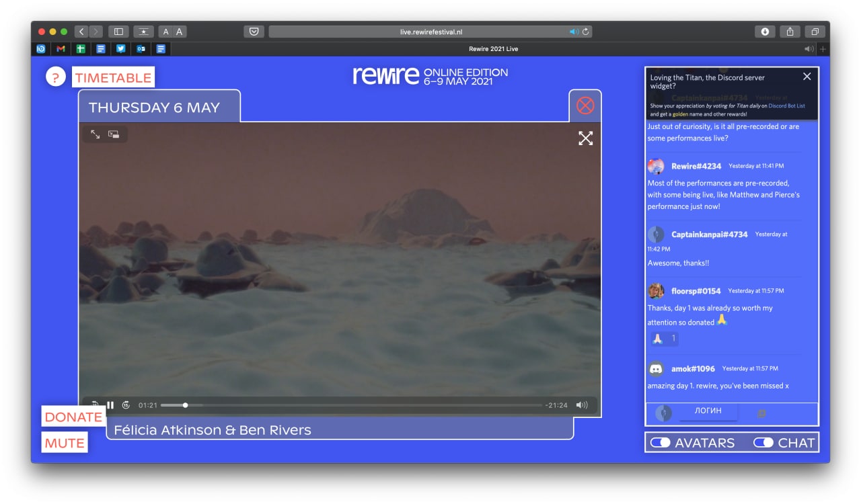Expand video with the fullscreen arrows icon
The image size is (861, 504).
pyautogui.click(x=586, y=138)
